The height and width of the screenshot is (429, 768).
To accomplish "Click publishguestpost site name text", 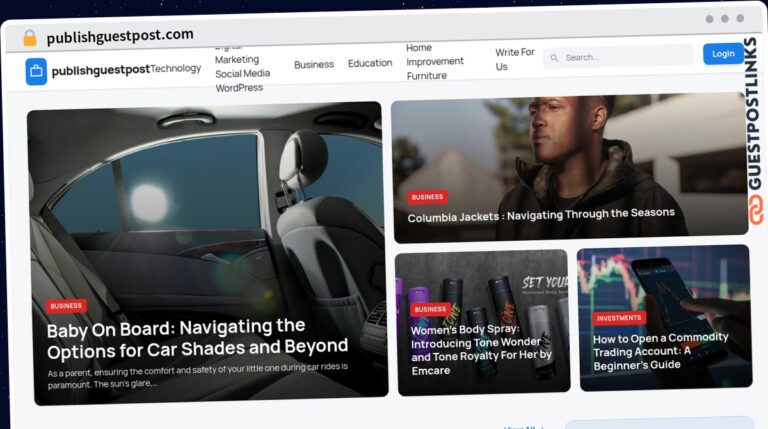I will 100,71.
